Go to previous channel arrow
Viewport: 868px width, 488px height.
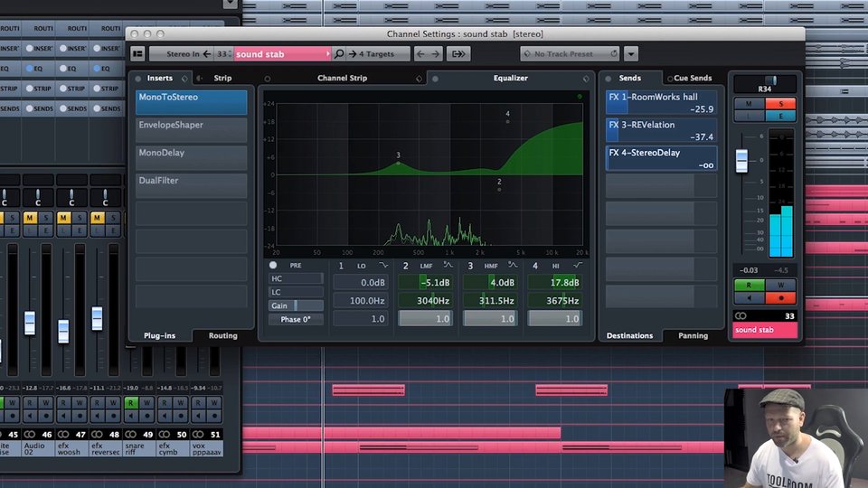point(420,53)
